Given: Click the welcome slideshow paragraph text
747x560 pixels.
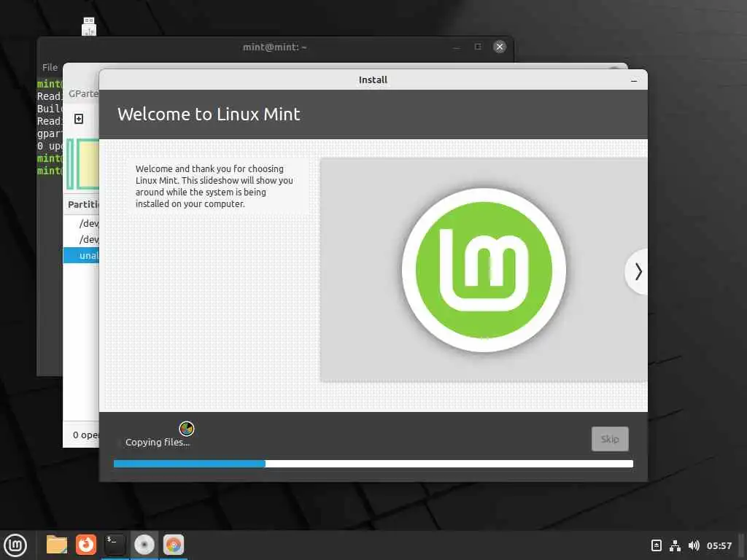Looking at the screenshot, I should (x=214, y=186).
